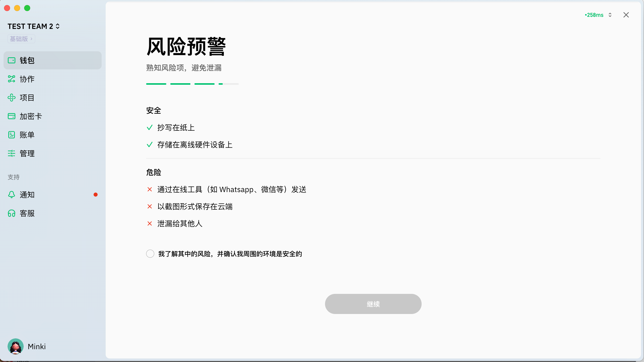Screen dimensions: 644x362
Task: Check the risk acknowledgment radio circle
Action: pos(150,254)
